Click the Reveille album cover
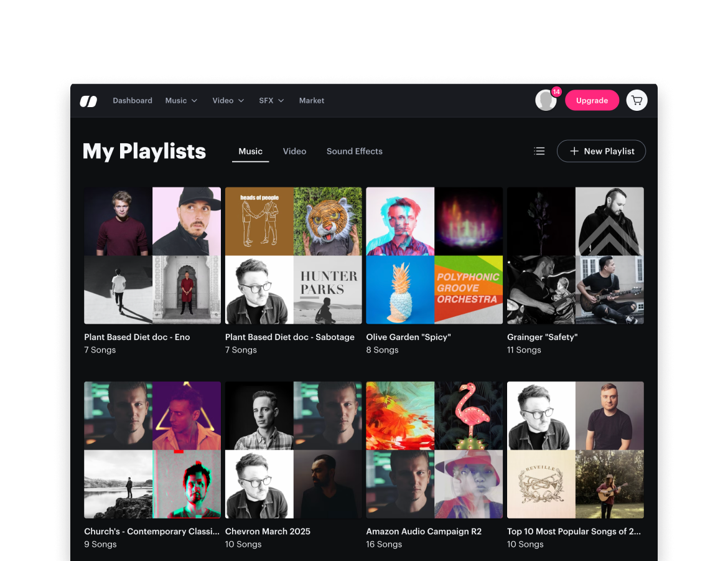 541,484
